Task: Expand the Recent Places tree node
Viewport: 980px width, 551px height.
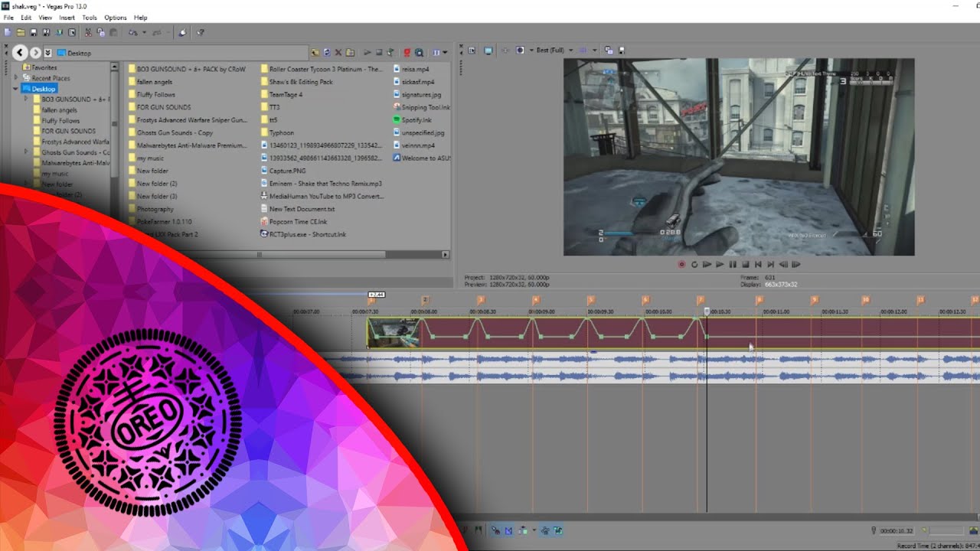Action: pyautogui.click(x=17, y=77)
